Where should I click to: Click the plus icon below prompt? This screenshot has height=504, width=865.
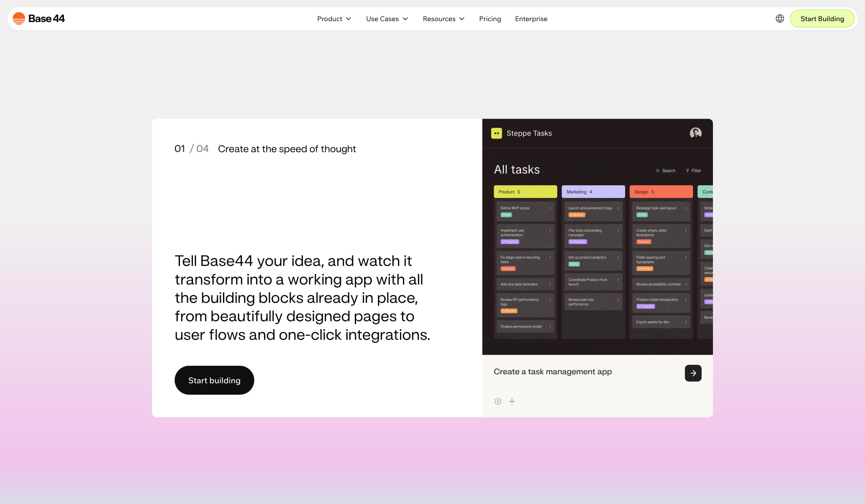[512, 401]
